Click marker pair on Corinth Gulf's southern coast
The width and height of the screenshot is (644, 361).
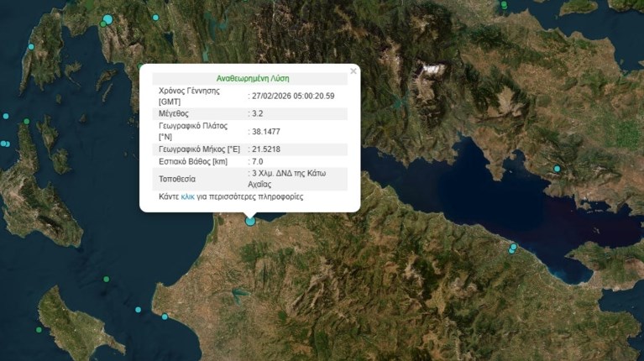[513, 248]
